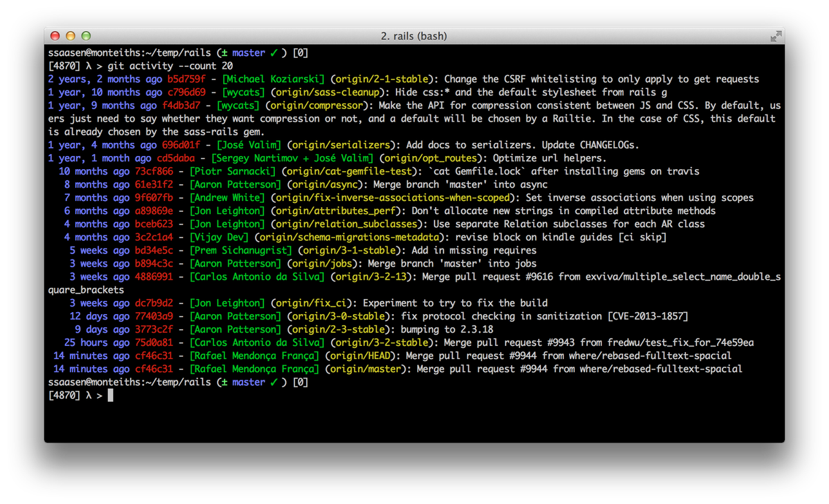Viewport: 829px width, 504px height.
Task: Click the timestamp '25 hours ago'
Action: pyautogui.click(x=97, y=342)
